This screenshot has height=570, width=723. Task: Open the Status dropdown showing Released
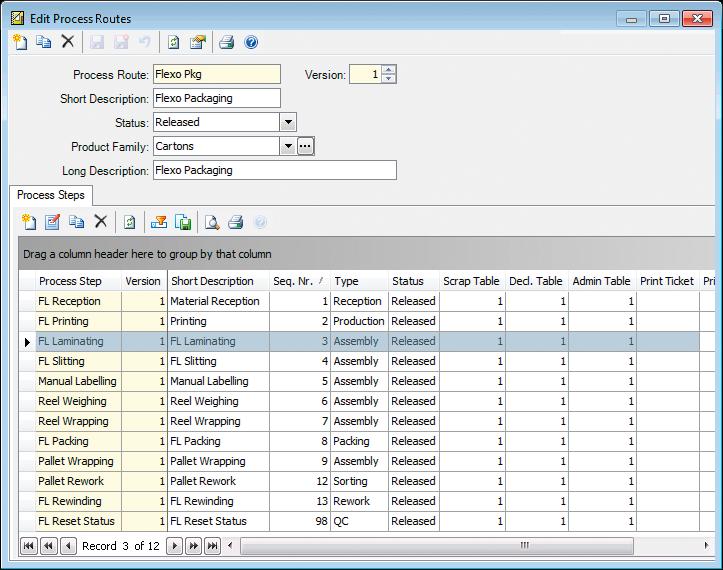point(288,122)
